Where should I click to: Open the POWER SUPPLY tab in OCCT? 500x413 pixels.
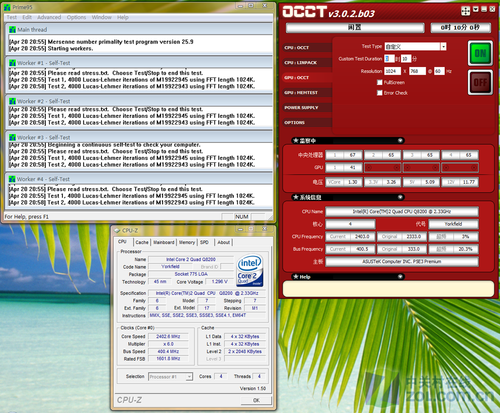click(307, 108)
